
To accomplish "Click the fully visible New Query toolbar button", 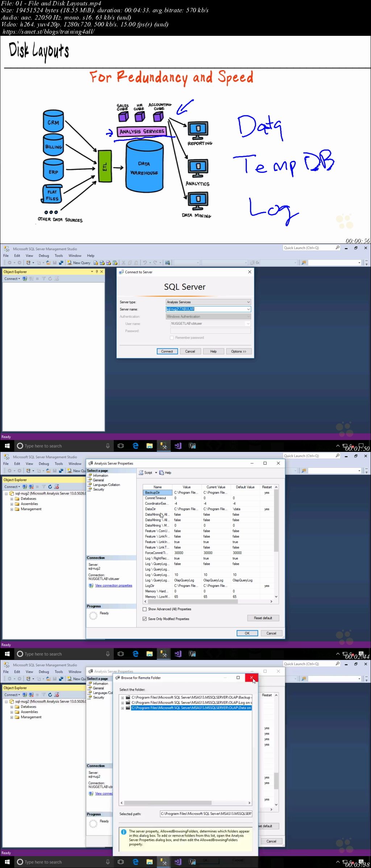I will click(79, 263).
